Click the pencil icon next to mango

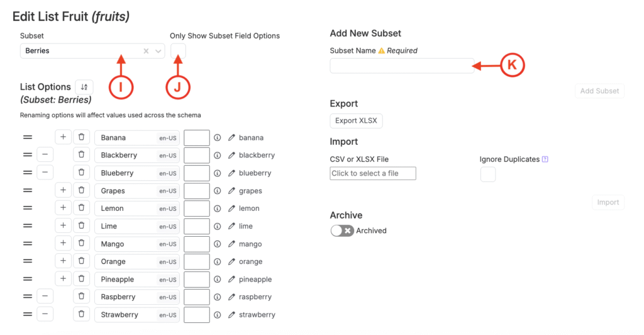click(231, 244)
